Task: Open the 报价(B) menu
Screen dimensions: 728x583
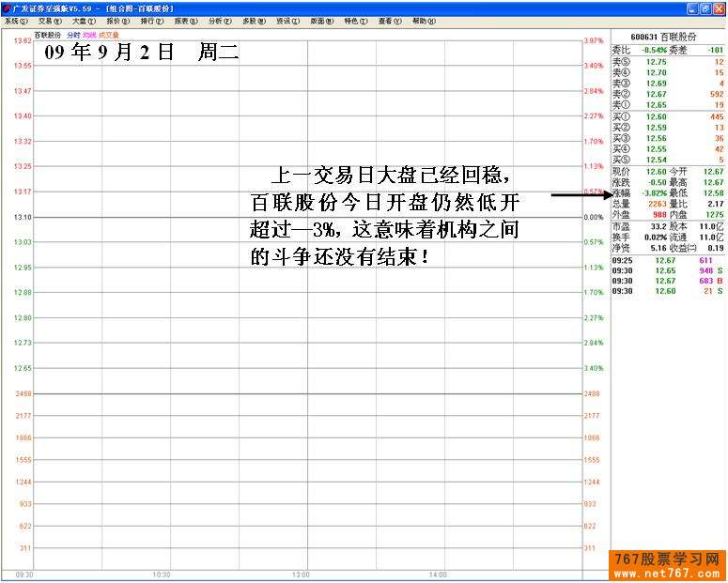Action: [118, 22]
